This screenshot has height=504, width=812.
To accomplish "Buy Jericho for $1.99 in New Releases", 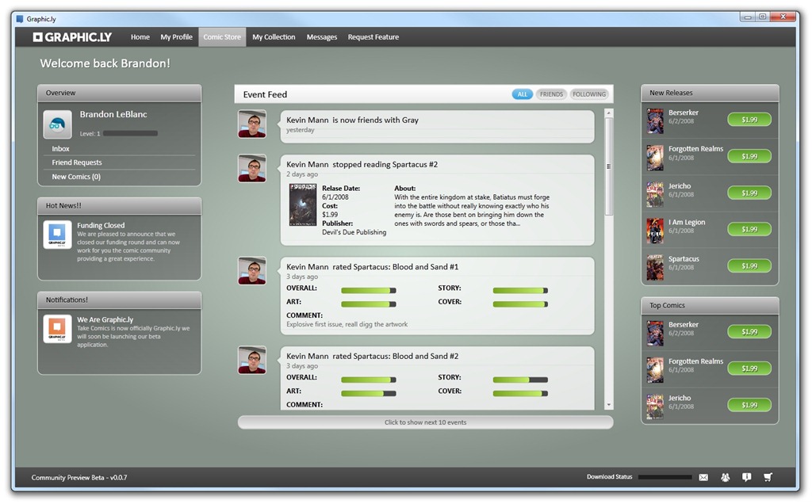I will [749, 193].
